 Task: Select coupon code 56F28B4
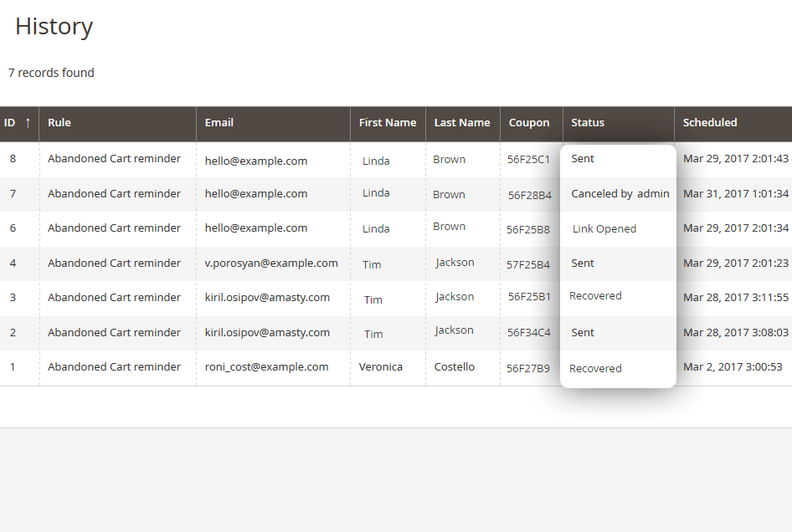530,196
